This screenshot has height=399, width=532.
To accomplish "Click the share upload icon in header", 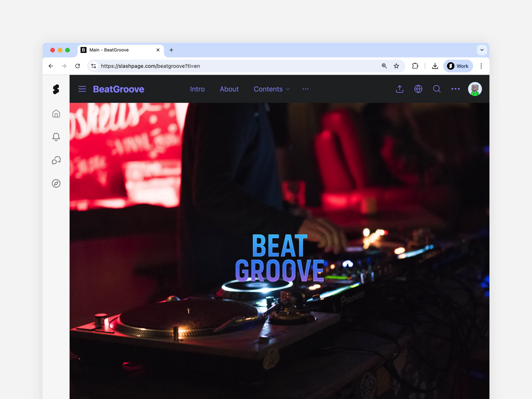I will click(400, 89).
